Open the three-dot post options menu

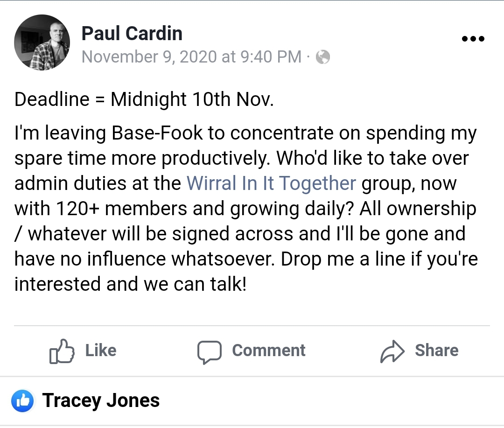pos(473,39)
